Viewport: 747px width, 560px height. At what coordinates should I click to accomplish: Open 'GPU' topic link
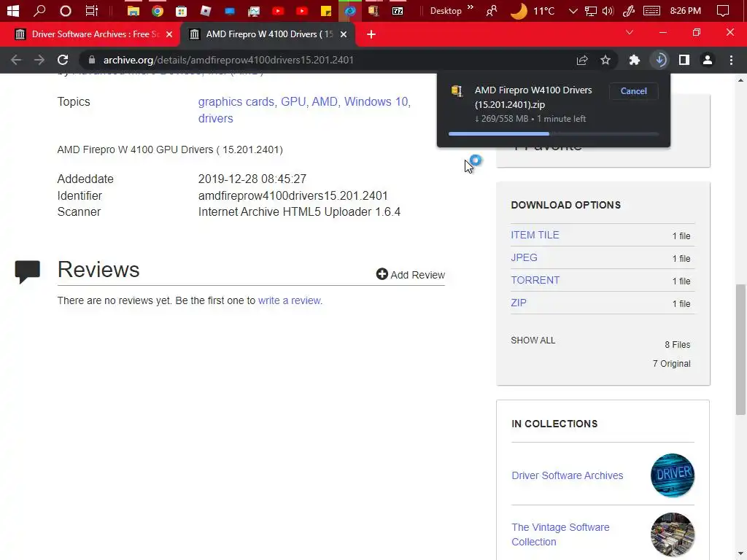[293, 101]
